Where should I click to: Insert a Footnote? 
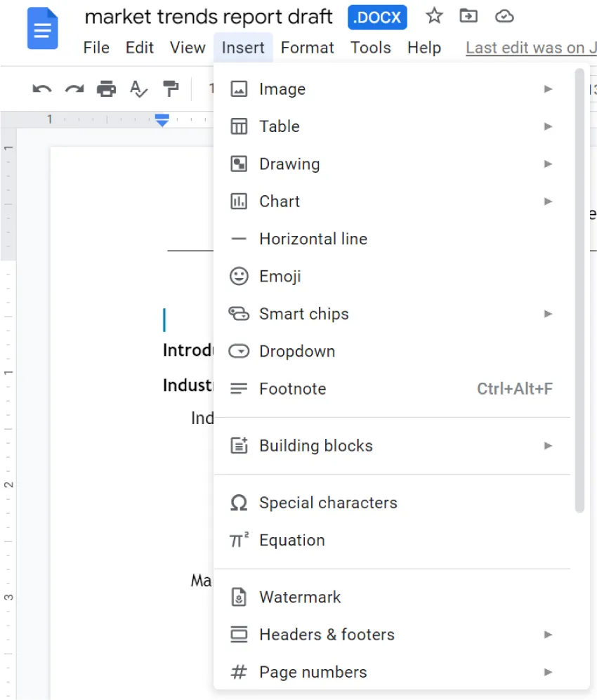(x=292, y=388)
